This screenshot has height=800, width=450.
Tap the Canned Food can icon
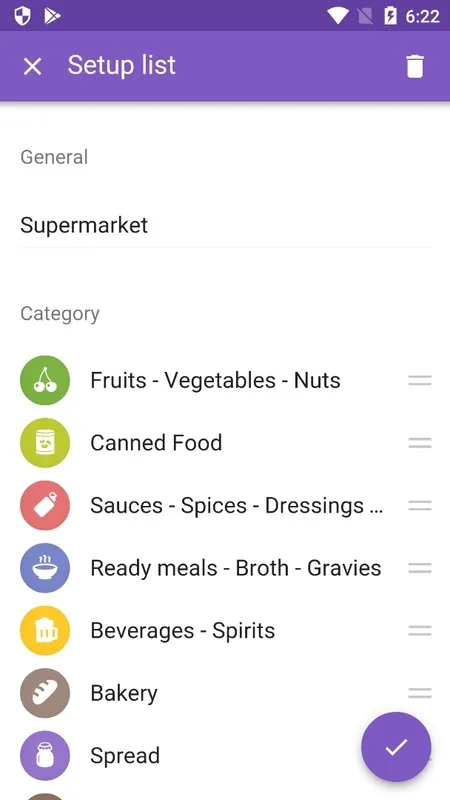[x=45, y=443]
